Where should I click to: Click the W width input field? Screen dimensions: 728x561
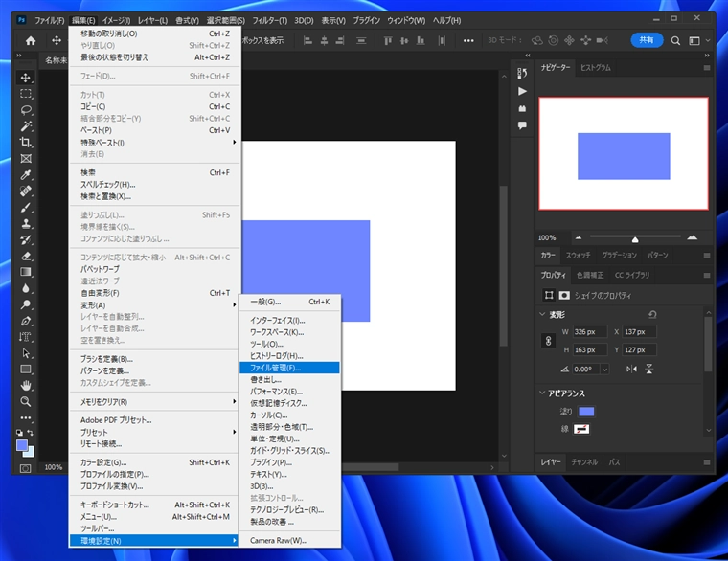pyautogui.click(x=590, y=332)
